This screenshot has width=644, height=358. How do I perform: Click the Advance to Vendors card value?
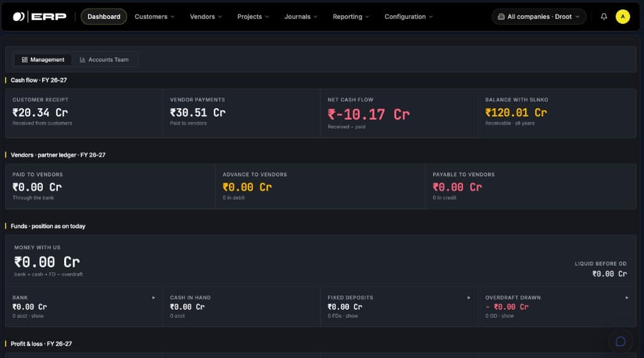(x=247, y=187)
